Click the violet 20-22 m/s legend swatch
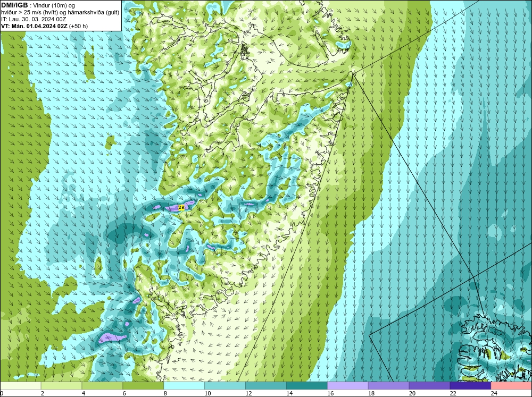This screenshot has height=397, width=532. click(429, 386)
